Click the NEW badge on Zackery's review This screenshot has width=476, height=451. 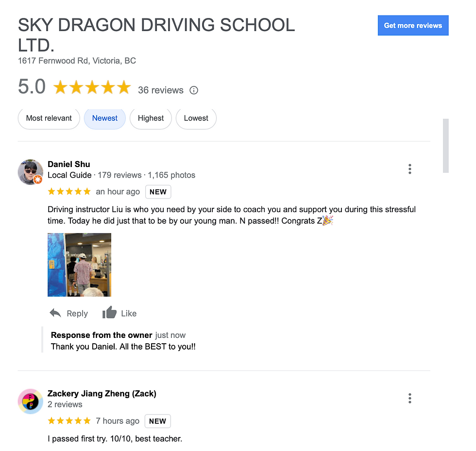(x=157, y=421)
